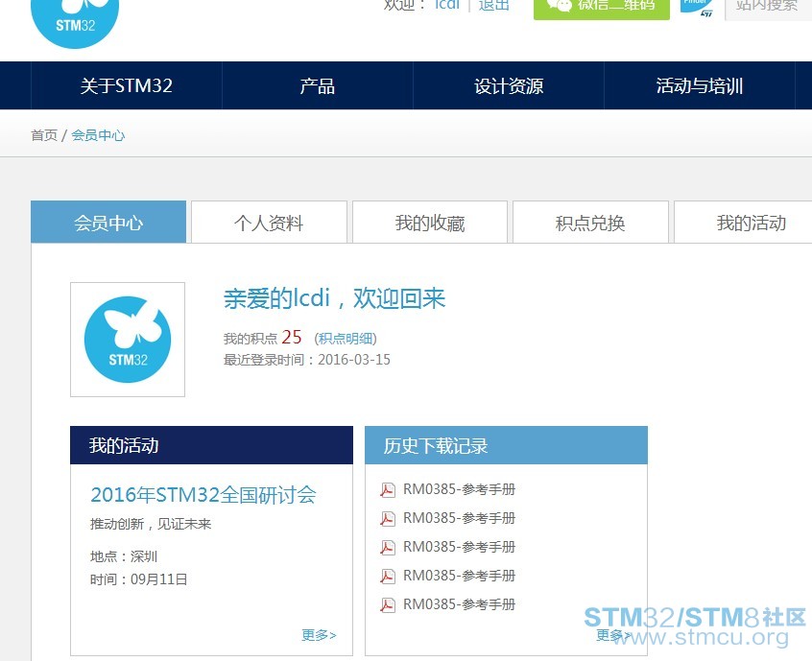Open the WeChat QR code button

602,9
